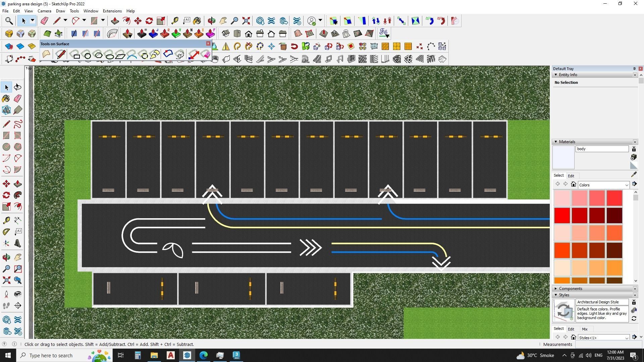Switch to the Mix tab in Styles
This screenshot has height=362, width=644.
pyautogui.click(x=585, y=329)
